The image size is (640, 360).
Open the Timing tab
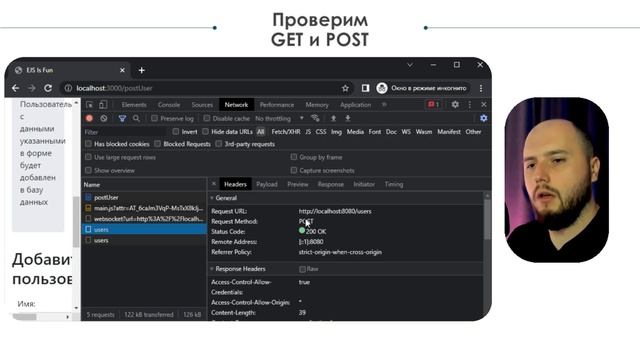[394, 184]
